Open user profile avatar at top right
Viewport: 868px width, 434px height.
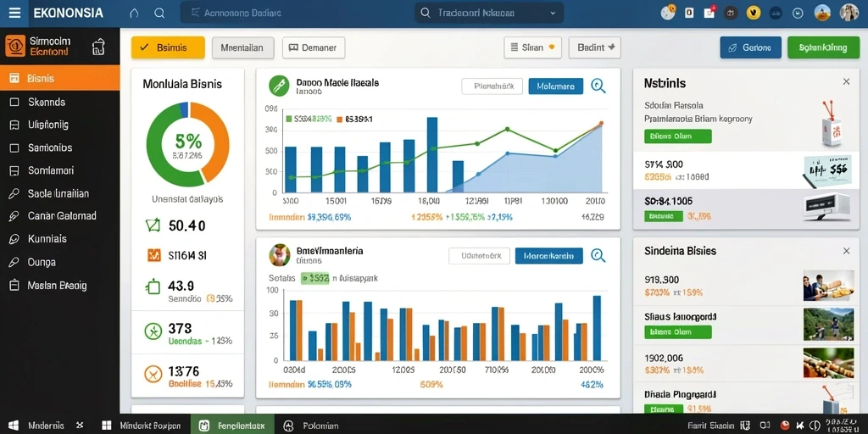coord(849,13)
